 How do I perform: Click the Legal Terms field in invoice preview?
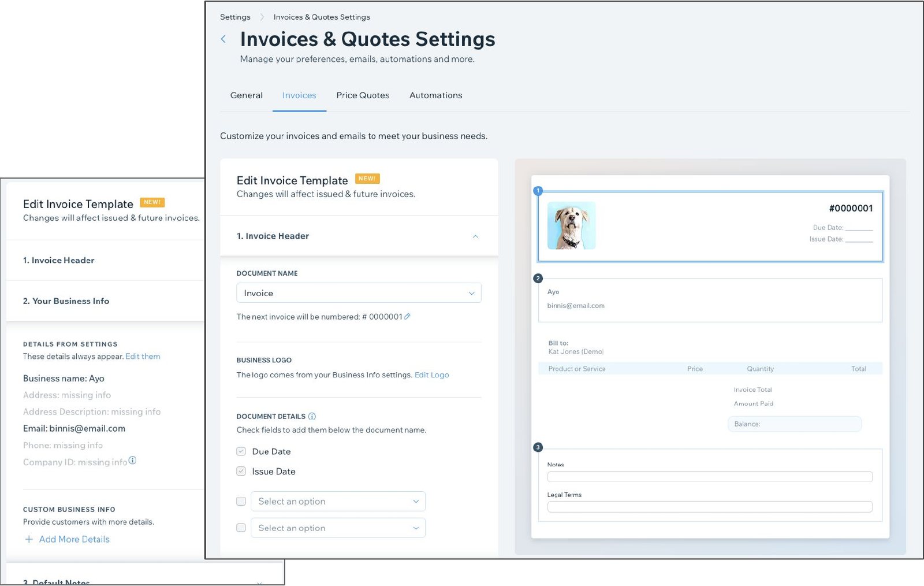point(710,507)
